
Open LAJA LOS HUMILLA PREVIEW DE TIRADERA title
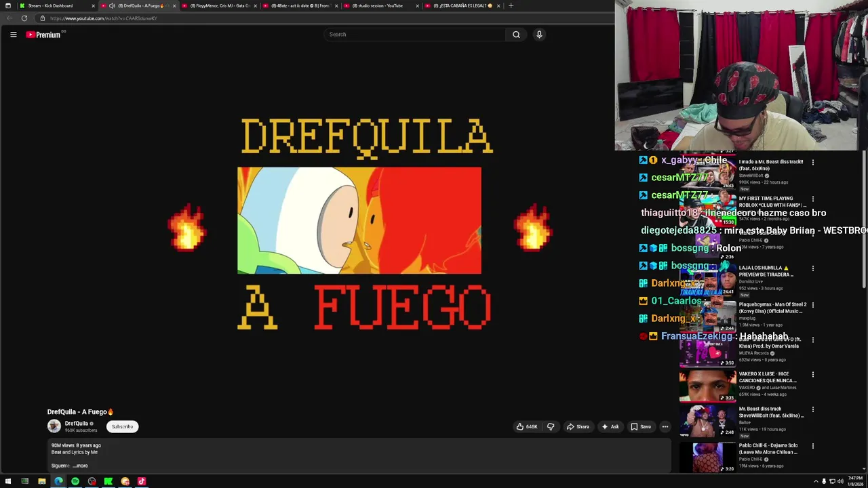pos(766,271)
